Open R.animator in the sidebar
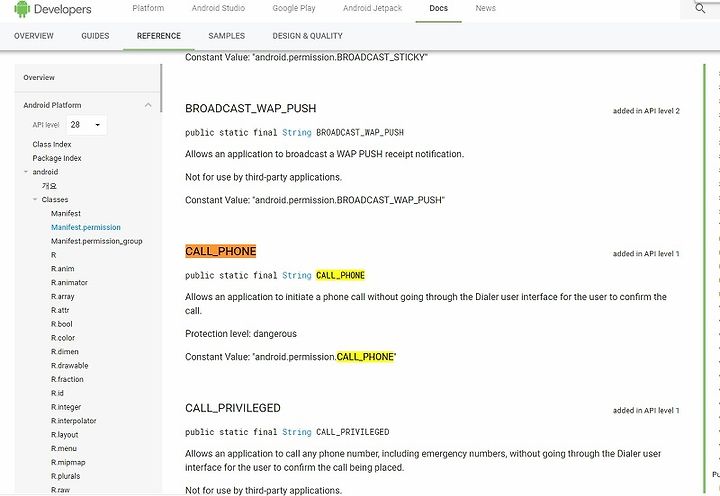 [69, 282]
